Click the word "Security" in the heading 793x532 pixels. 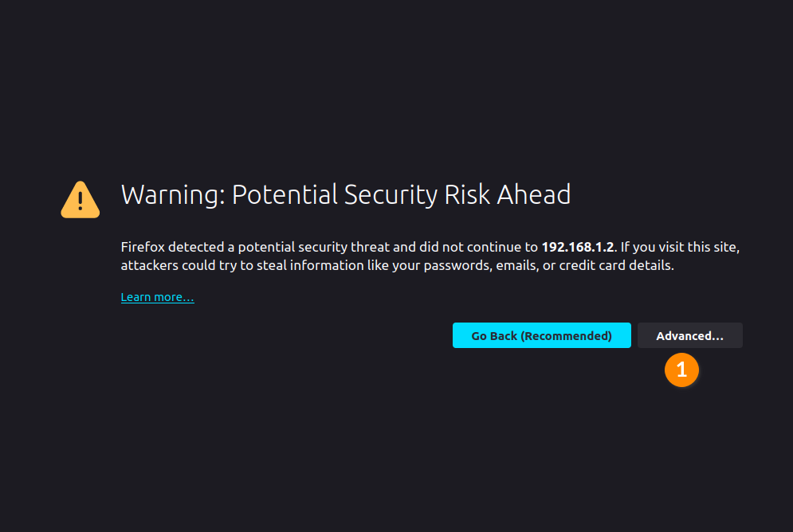click(x=391, y=195)
